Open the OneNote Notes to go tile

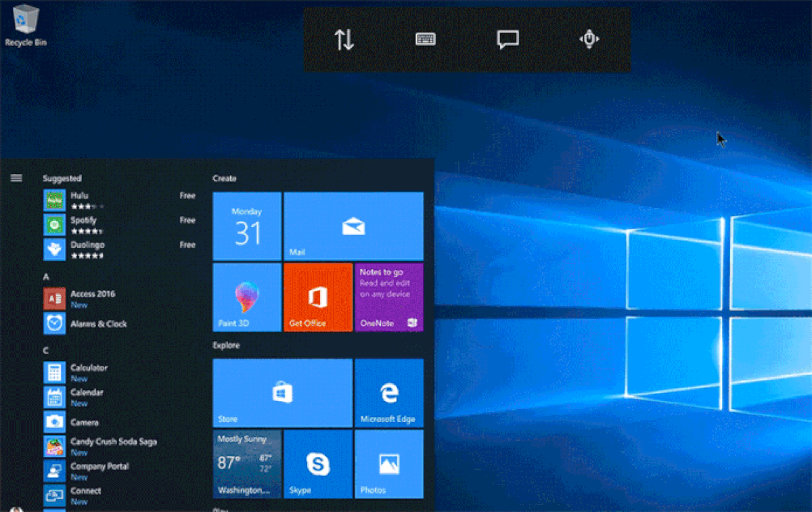390,298
